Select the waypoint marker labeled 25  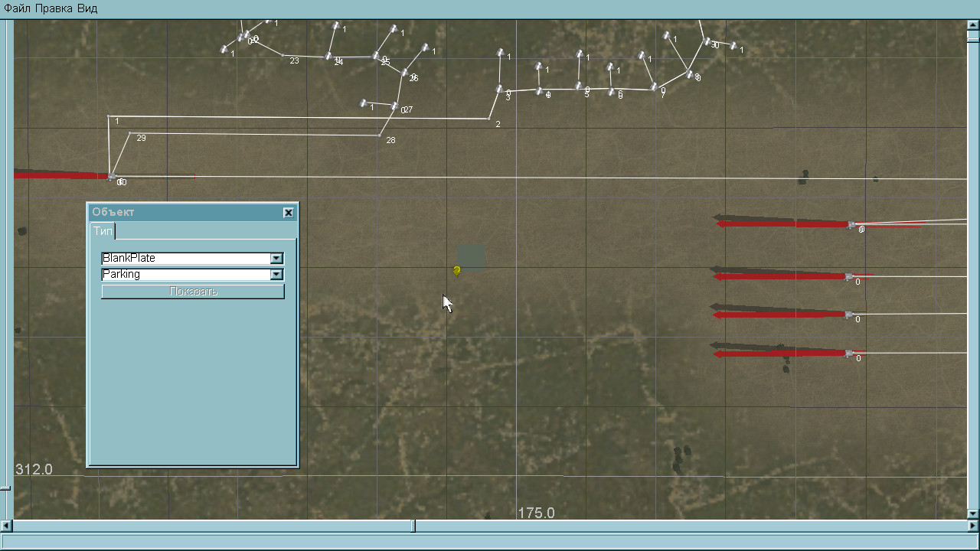coord(376,56)
